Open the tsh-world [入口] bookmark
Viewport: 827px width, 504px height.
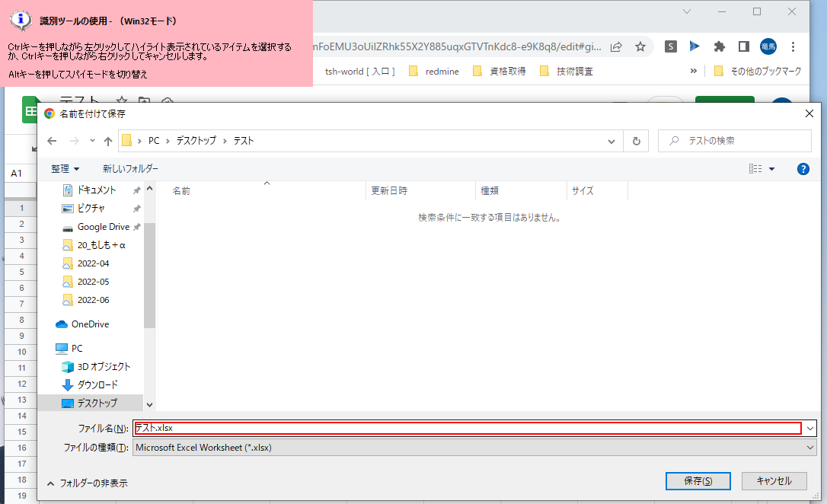[x=359, y=71]
